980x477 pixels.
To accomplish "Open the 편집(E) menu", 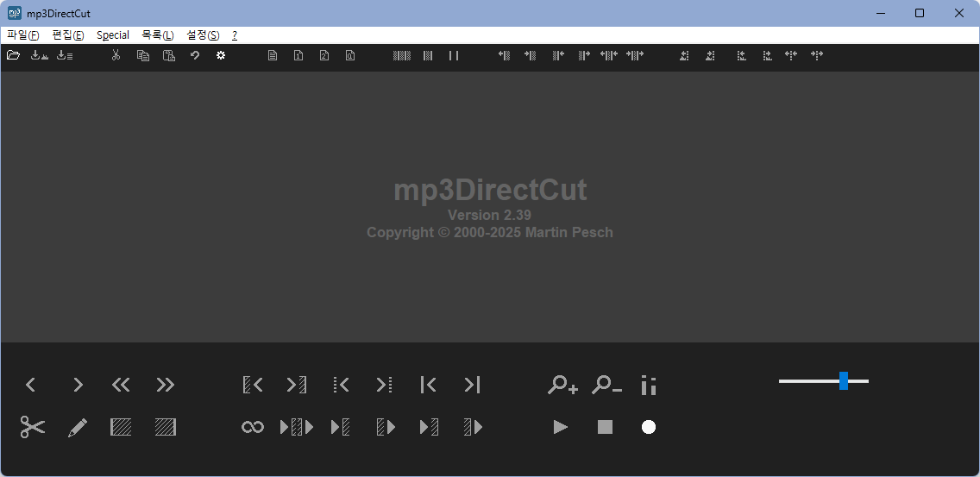I will click(x=68, y=35).
